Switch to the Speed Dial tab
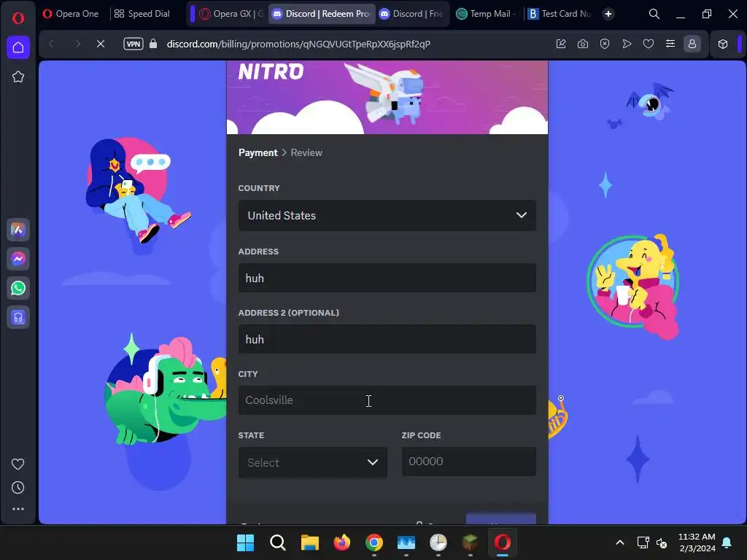 (x=142, y=14)
